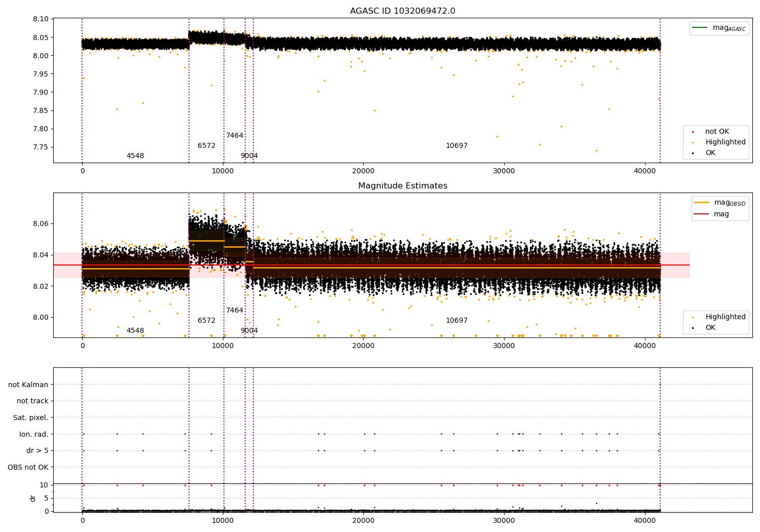Click the red "mag" legend line sample
760x532 pixels.
[701, 214]
